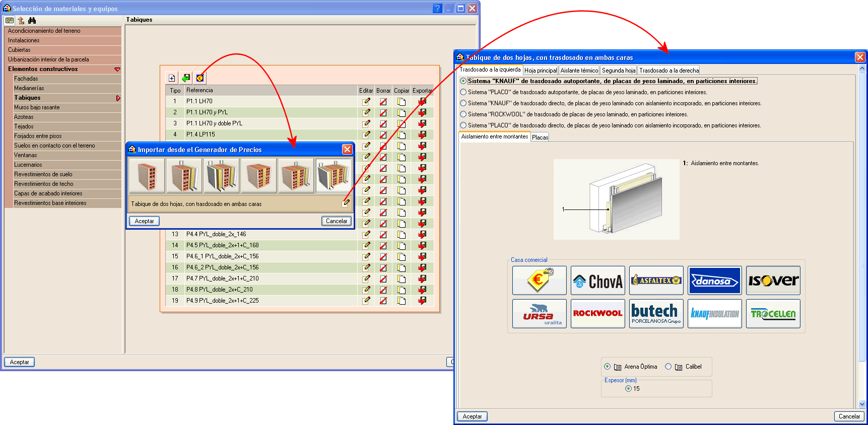Screen dimensions: 868x425
Task: Choose the Isover manufacturer logo
Action: pos(773,280)
